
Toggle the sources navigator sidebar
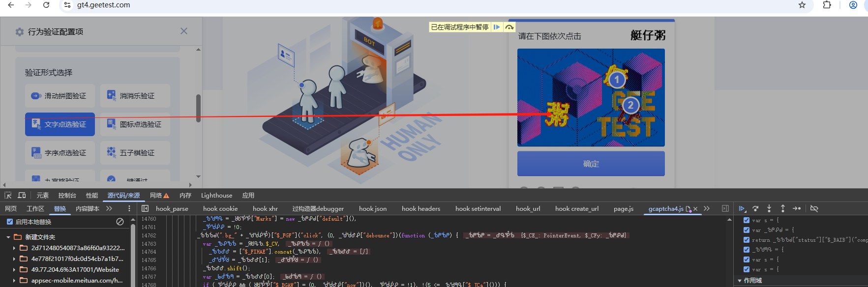[145, 208]
